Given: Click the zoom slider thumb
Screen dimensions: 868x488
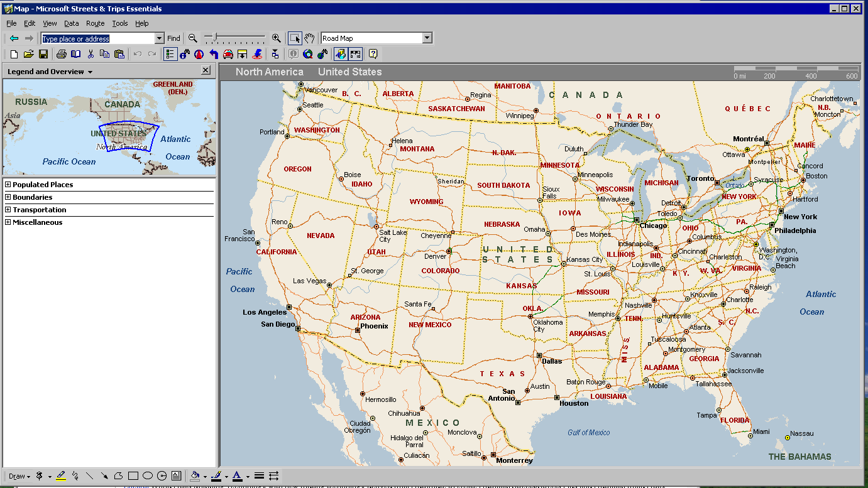Looking at the screenshot, I should pyautogui.click(x=214, y=37).
